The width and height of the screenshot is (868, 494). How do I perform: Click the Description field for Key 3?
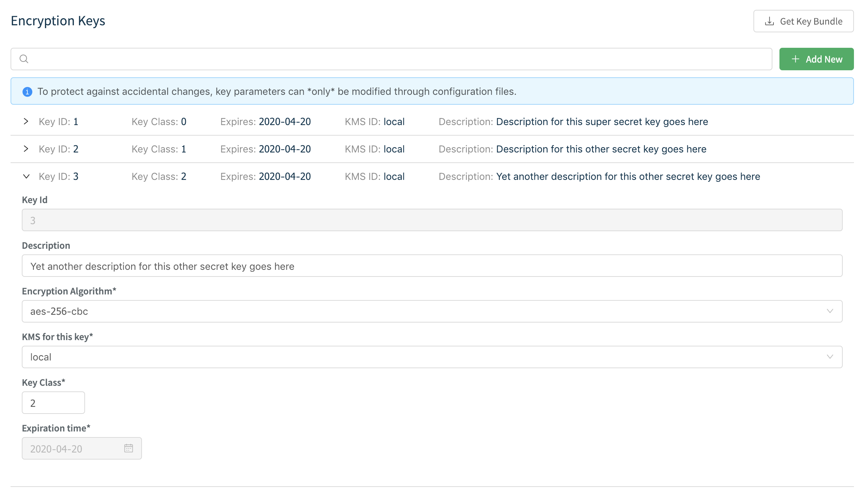[x=422, y=266]
